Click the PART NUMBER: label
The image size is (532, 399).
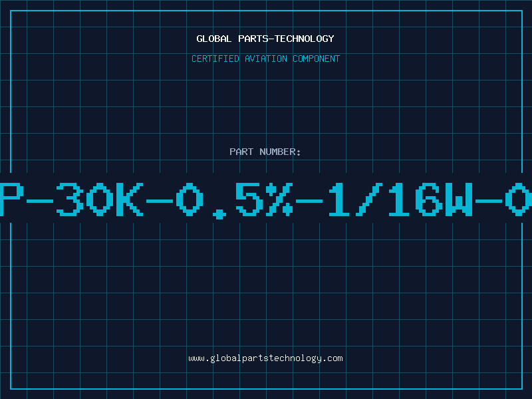point(265,152)
